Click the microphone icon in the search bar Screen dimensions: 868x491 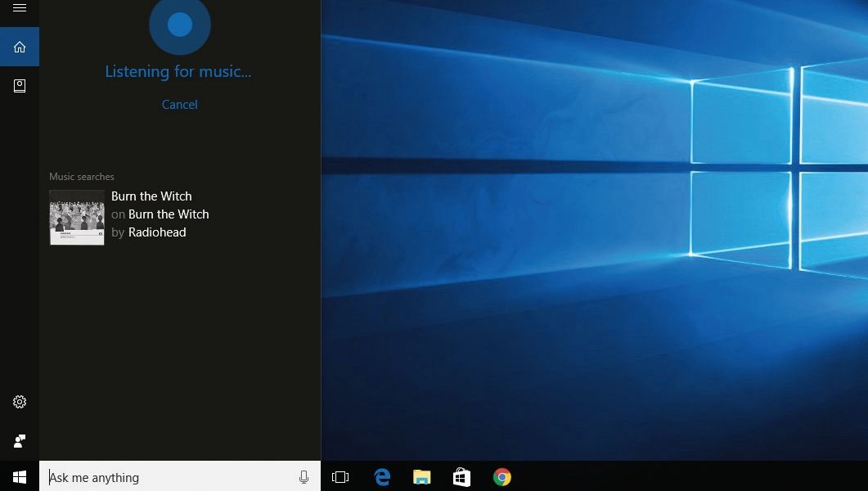[304, 476]
